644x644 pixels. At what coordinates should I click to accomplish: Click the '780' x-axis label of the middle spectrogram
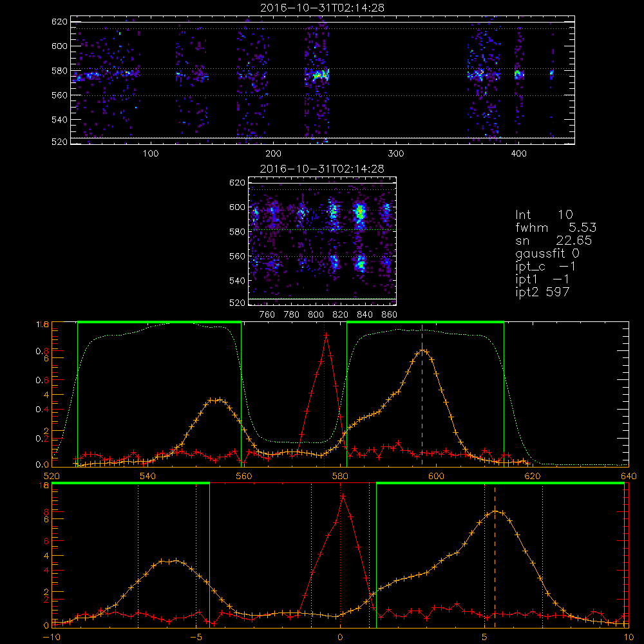pyautogui.click(x=292, y=315)
